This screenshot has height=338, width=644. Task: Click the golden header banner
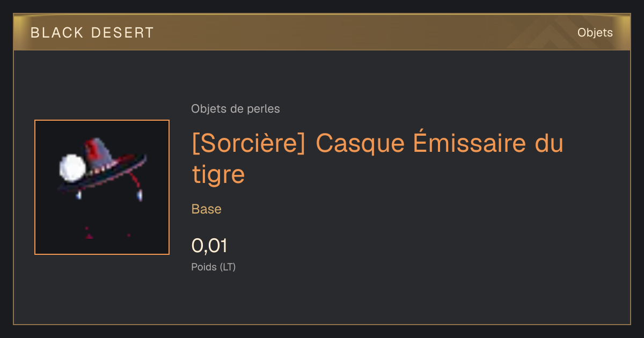pos(322,32)
